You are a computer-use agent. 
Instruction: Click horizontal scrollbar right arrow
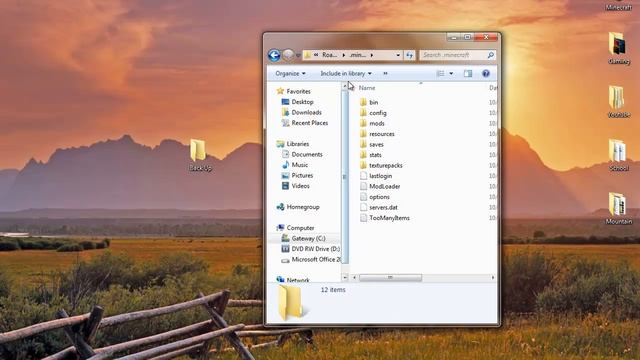493,278
